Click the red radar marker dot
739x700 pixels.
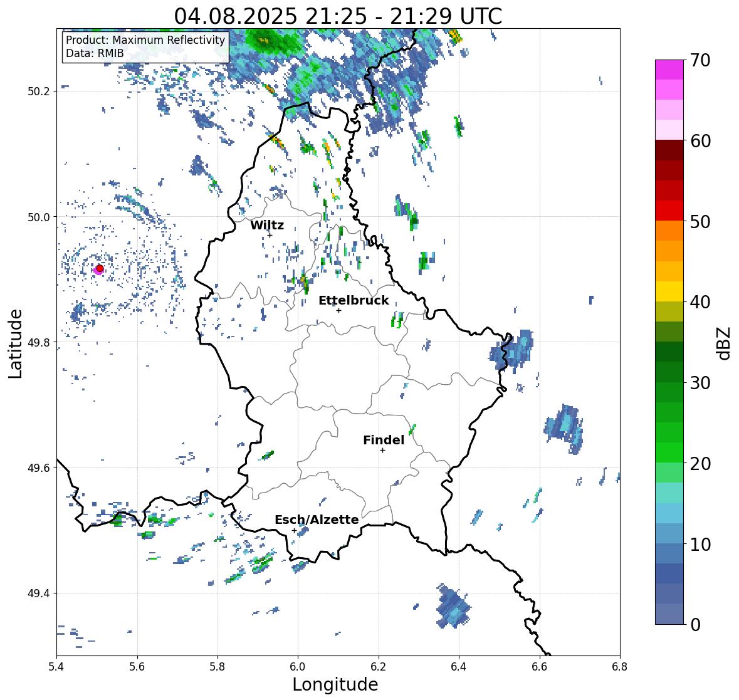point(100,268)
